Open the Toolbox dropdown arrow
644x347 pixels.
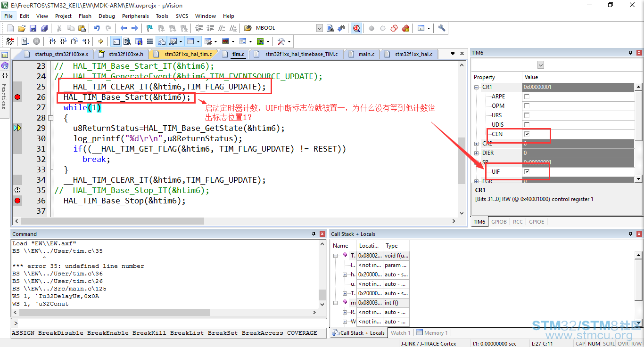click(x=289, y=41)
